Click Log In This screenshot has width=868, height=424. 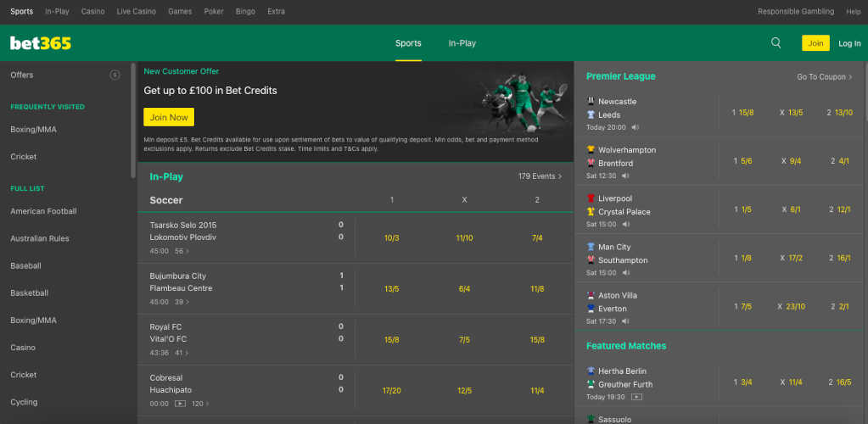tap(849, 43)
